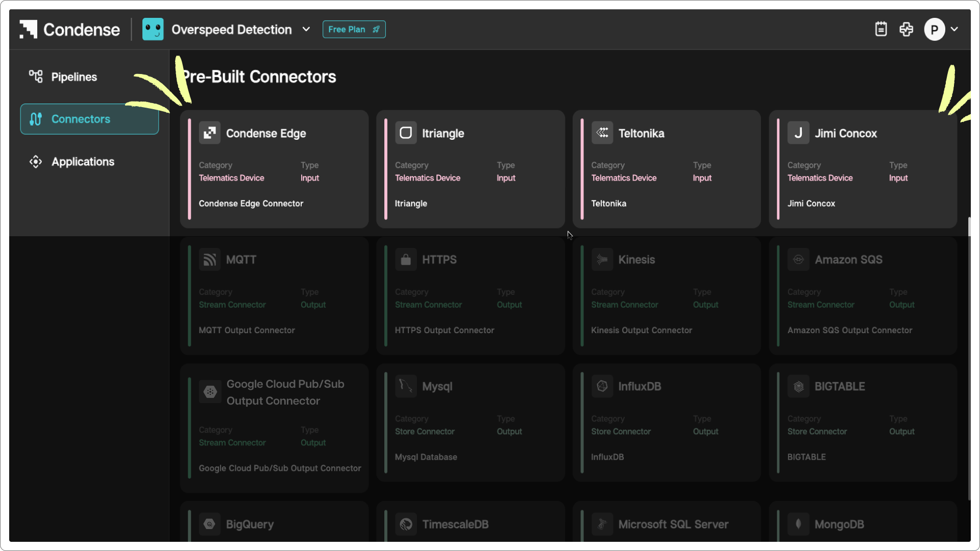Click the Pre-Built Connectors heading
The height and width of the screenshot is (551, 980).
click(x=259, y=77)
